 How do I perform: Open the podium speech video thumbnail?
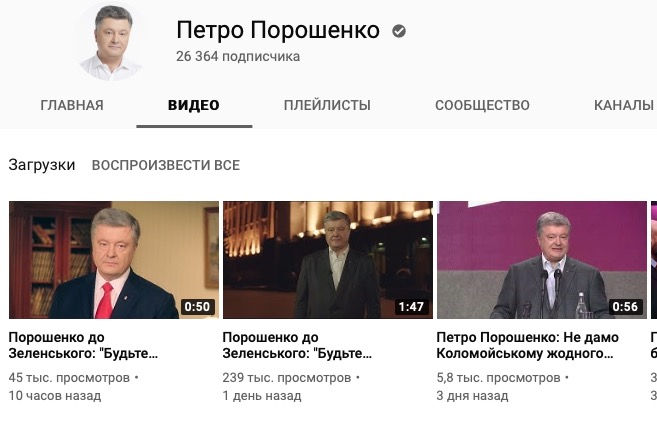[x=542, y=260]
